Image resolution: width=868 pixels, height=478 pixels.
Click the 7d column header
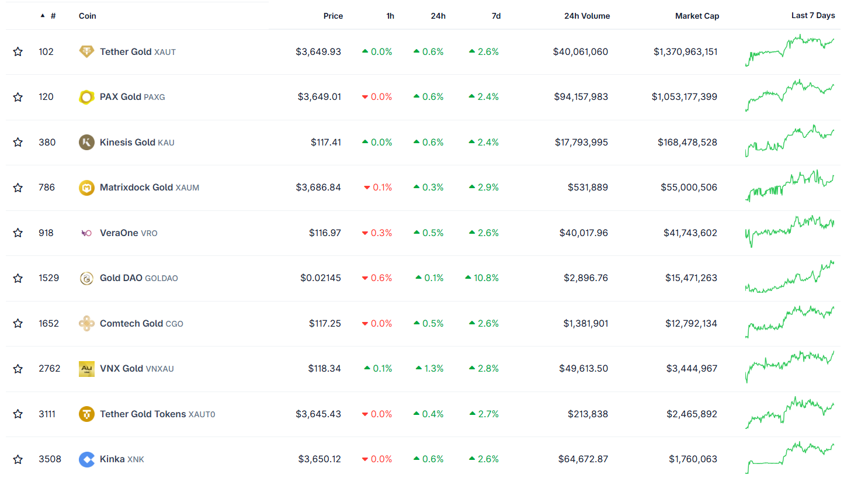tap(496, 16)
